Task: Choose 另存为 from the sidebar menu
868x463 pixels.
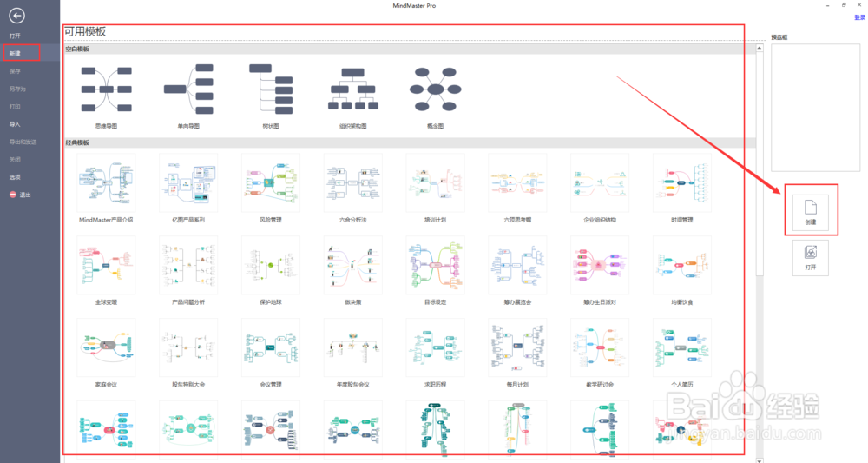Action: (17, 89)
